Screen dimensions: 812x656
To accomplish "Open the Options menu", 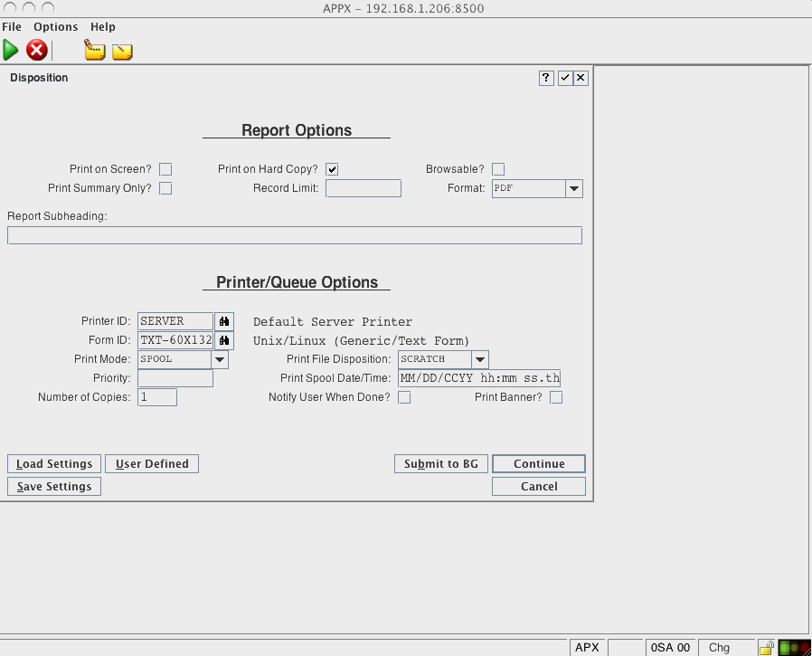I will [x=55, y=26].
